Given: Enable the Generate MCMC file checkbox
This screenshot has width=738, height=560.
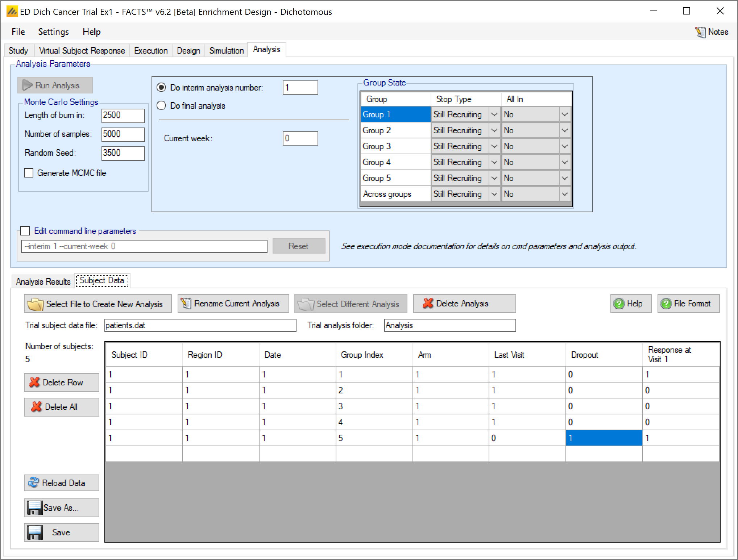Looking at the screenshot, I should (x=29, y=173).
